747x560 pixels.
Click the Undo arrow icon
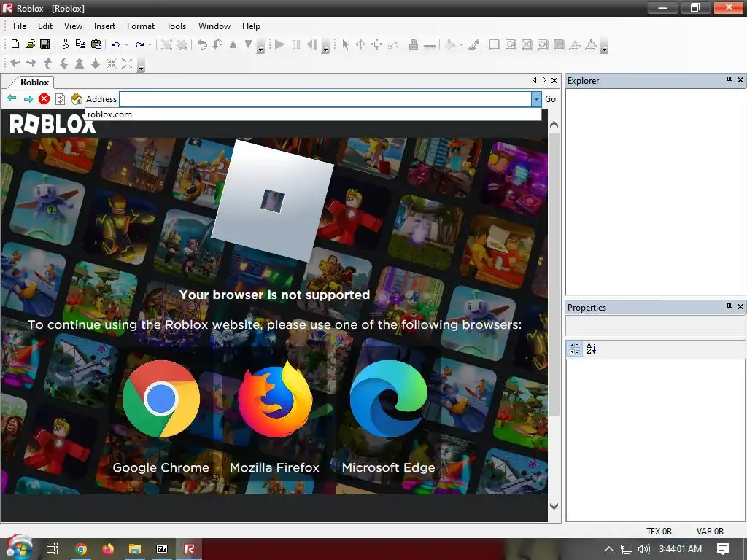(115, 44)
